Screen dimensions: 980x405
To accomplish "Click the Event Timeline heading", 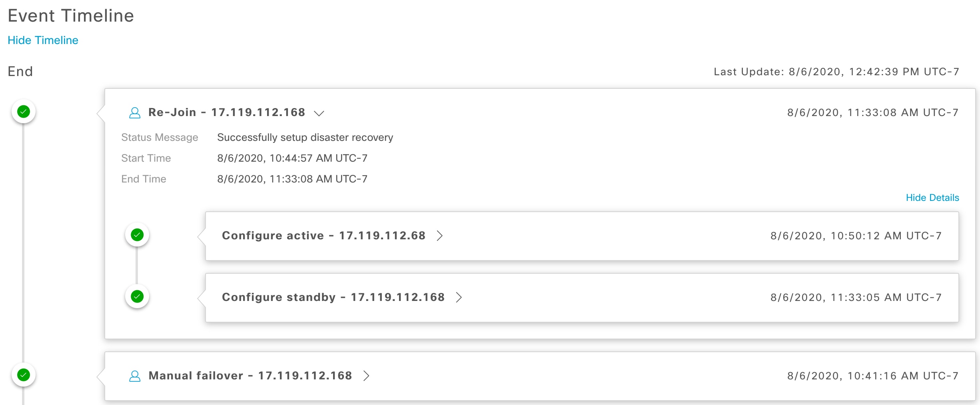I will tap(71, 16).
